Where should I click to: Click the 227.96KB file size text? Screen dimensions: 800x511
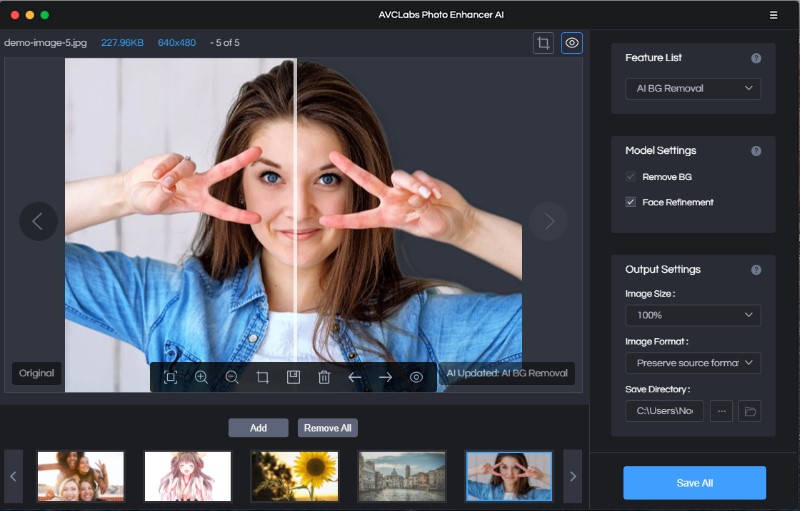pyautogui.click(x=122, y=43)
